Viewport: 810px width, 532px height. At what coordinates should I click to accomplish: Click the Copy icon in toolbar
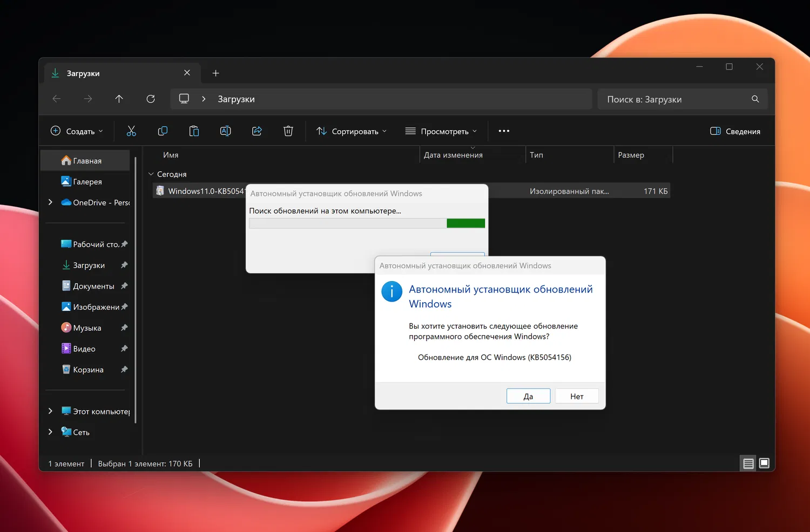click(x=163, y=131)
